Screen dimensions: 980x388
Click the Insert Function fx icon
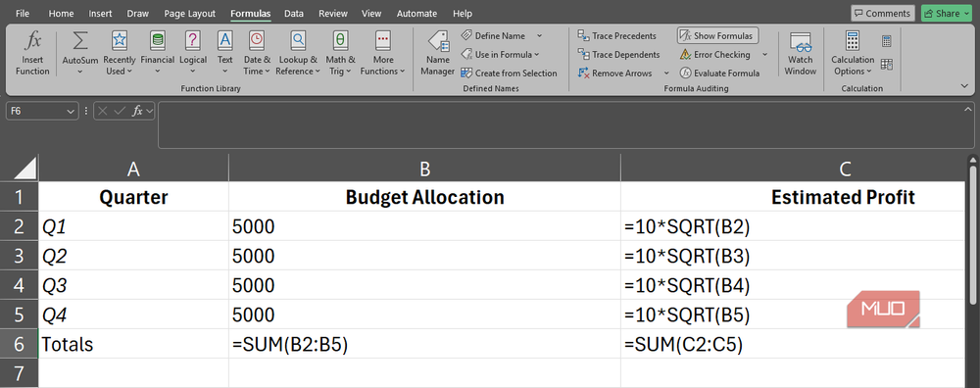[x=32, y=41]
